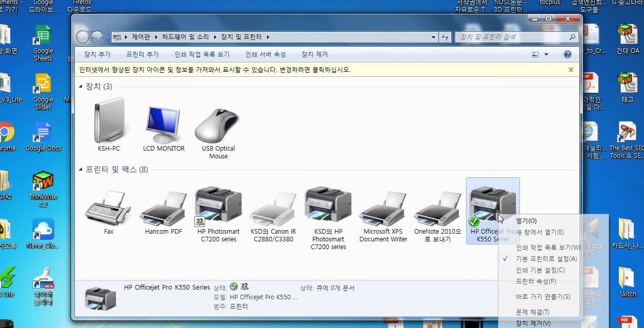
Task: Open Google Slides desktop shortcut
Action: (43, 92)
